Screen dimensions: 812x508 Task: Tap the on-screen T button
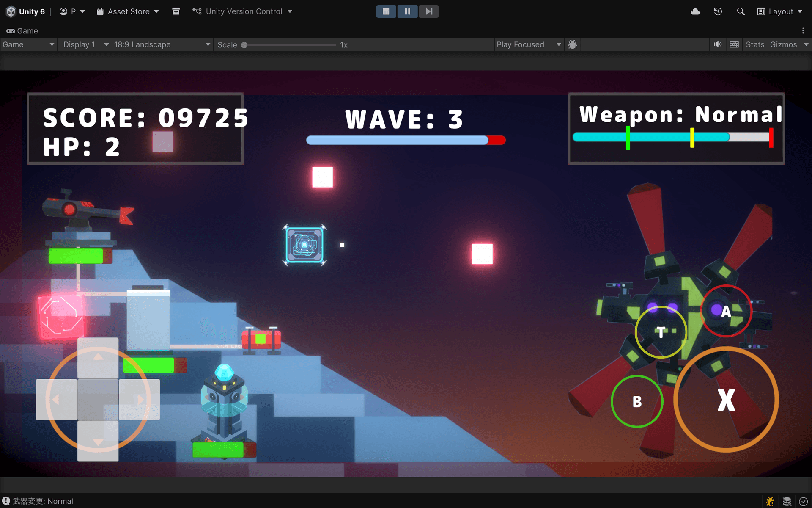point(661,332)
